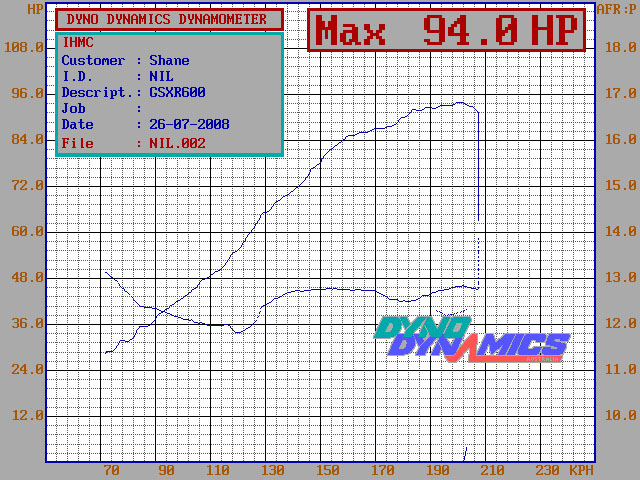Select the '150' speed axis tick
This screenshot has height=480, width=640.
[x=327, y=470]
